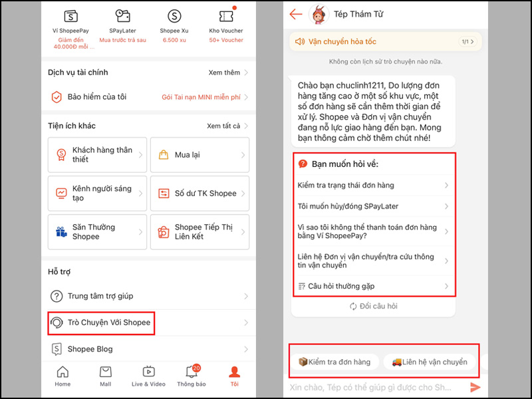Viewport: 532px width, 399px height.
Task: Open the Tôi muốn hủy/đóng SPayLater chevron
Action: coord(446,206)
